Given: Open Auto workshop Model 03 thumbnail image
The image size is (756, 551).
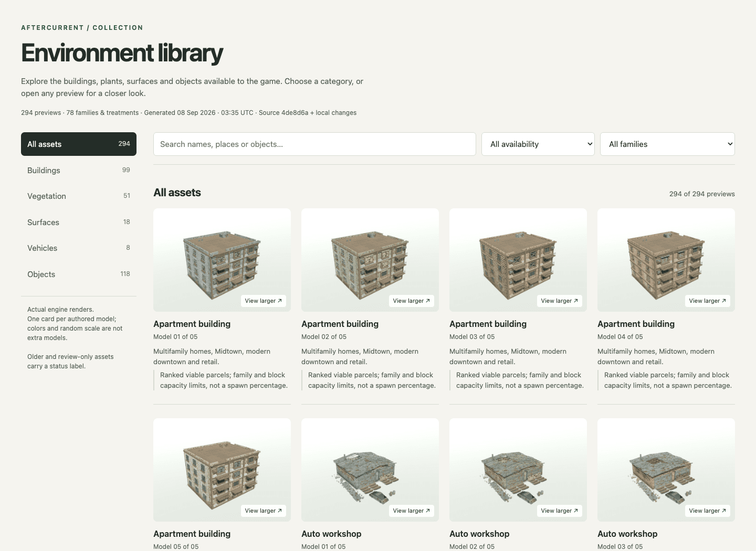Looking at the screenshot, I should point(666,470).
